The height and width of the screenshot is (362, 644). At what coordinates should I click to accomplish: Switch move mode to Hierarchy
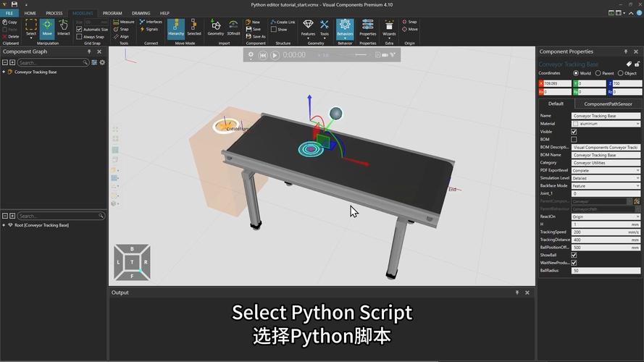click(176, 28)
